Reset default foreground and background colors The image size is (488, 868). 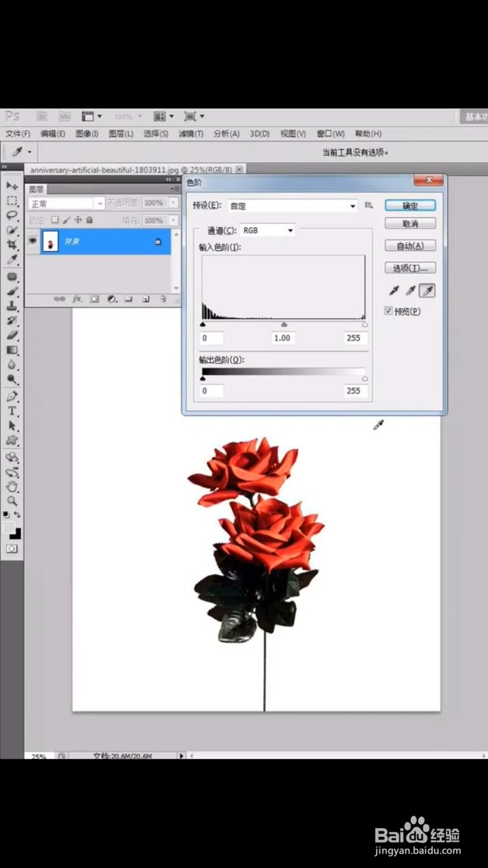[x=6, y=515]
